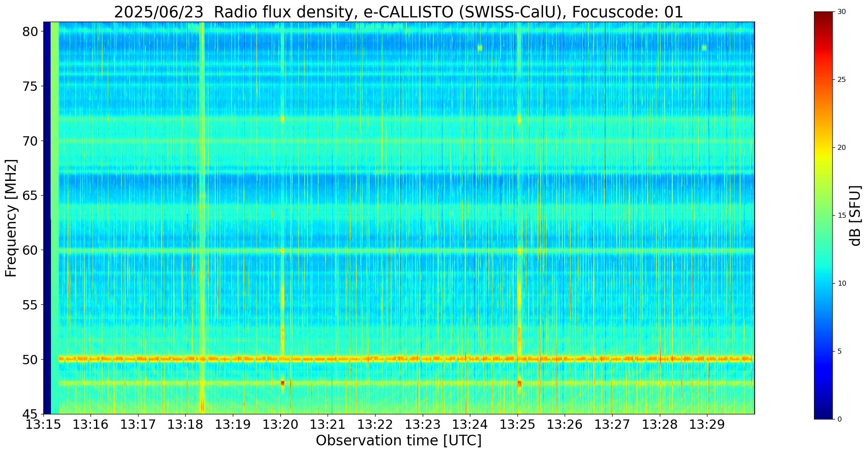
Task: Click the 65 MHz frequency tick label
Action: [30, 196]
